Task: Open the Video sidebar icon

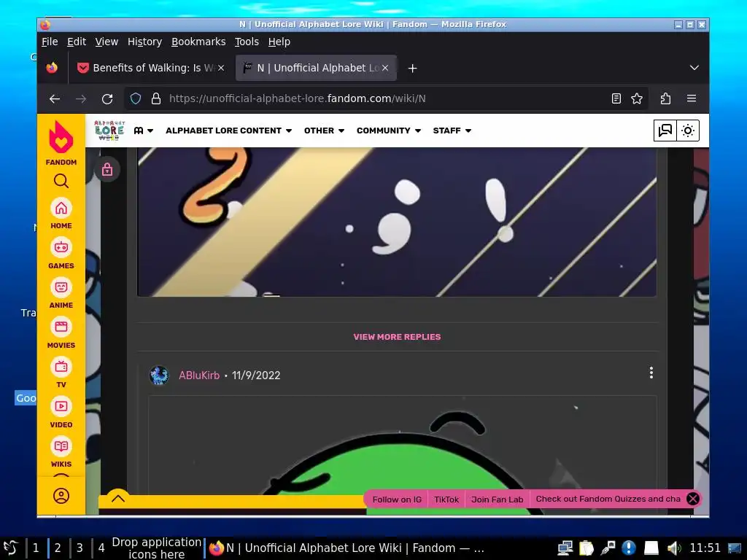Action: (x=61, y=406)
